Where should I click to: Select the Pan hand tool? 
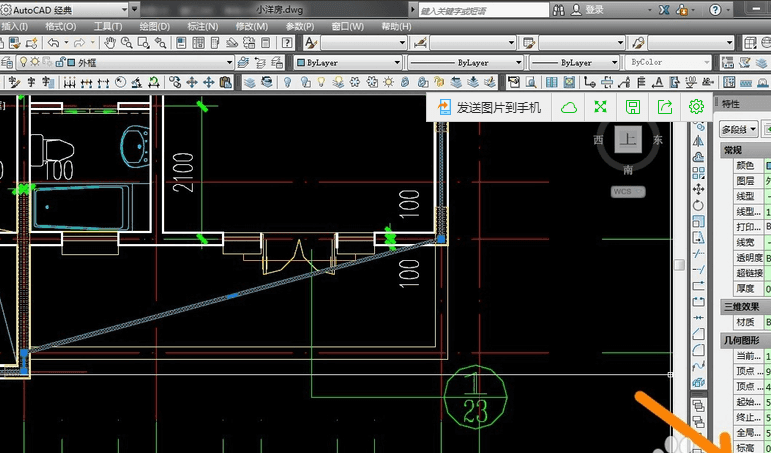click(110, 43)
